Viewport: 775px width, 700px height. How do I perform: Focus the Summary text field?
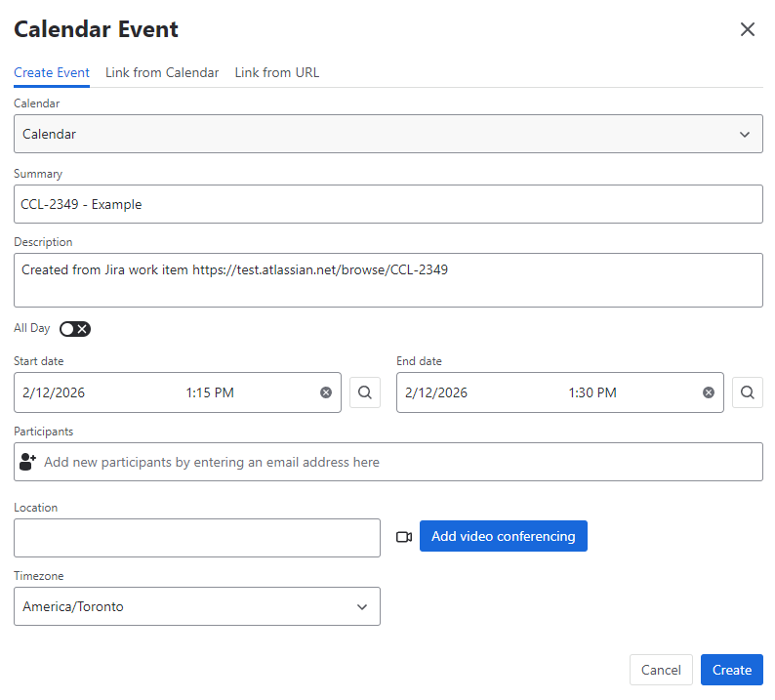pyautogui.click(x=387, y=204)
